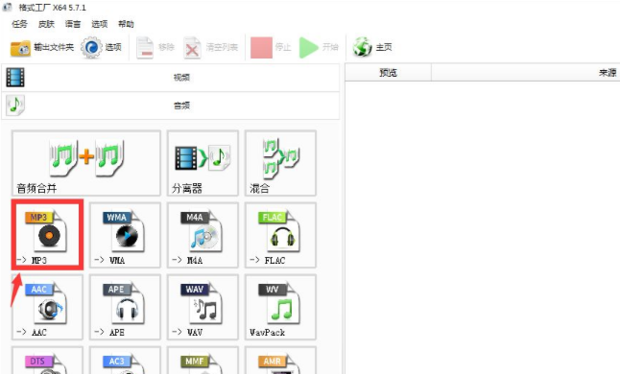620x374 pixels.
Task: Click the 清空列表 clear list button
Action: (x=210, y=48)
